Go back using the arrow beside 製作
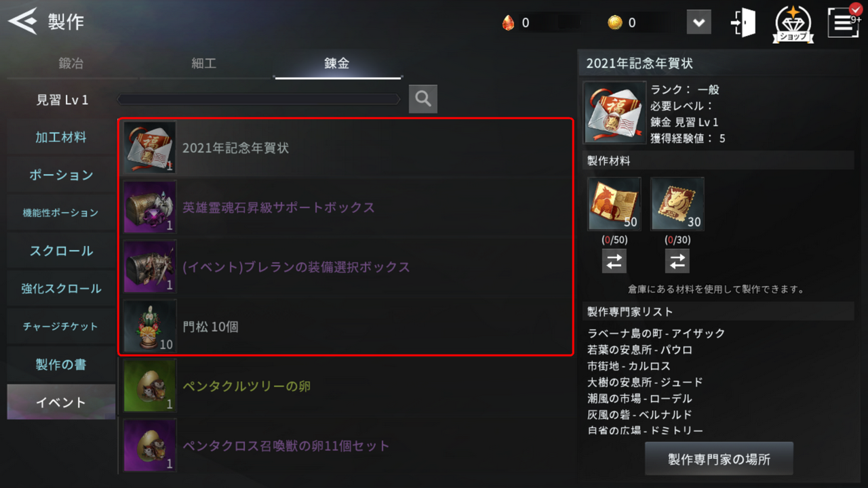 22,22
